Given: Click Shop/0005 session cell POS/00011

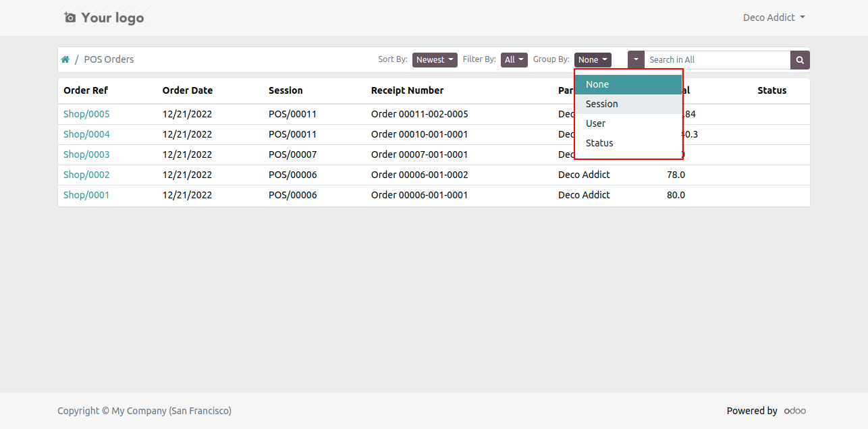Looking at the screenshot, I should [292, 114].
